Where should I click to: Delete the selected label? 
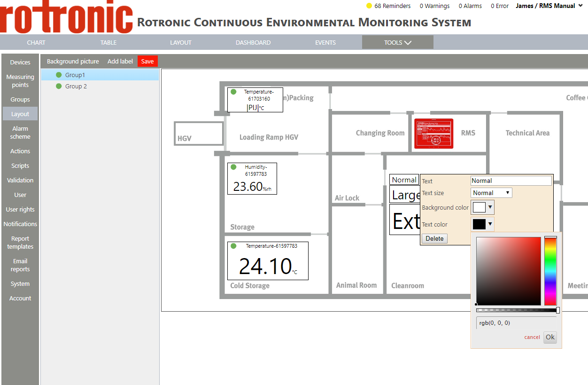tap(434, 238)
